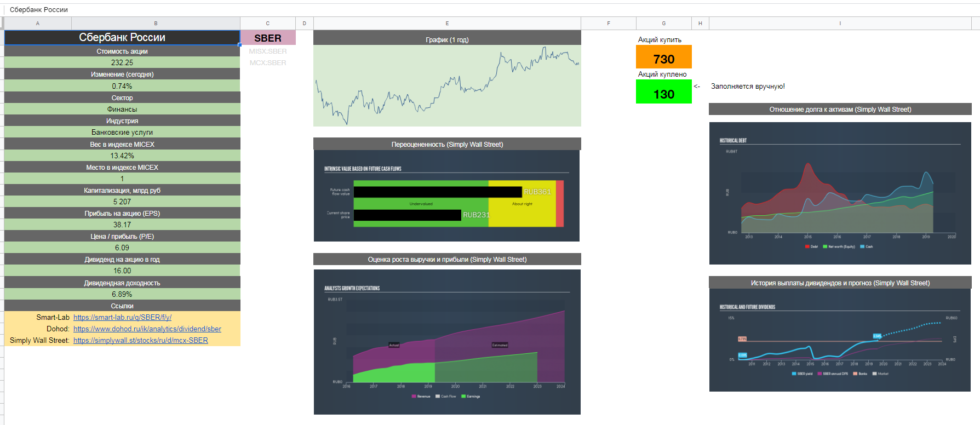Viewport: 980px width, 425px height.
Task: Click the Заполняется вручную! note
Action: [x=748, y=86]
